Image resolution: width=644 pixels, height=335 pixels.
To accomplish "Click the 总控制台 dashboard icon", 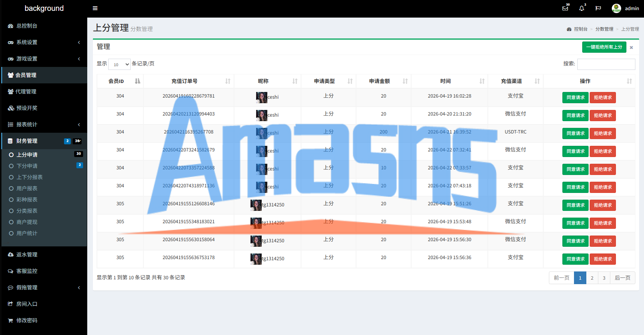I will click(x=10, y=26).
